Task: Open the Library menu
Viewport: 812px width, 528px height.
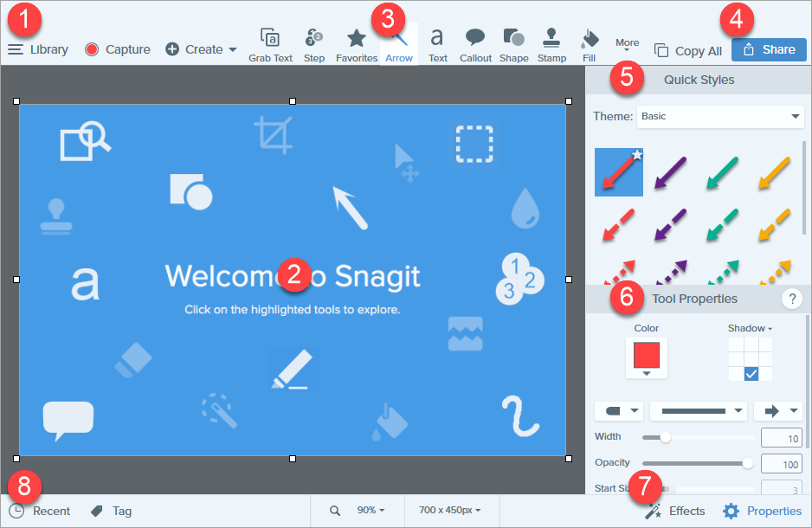Action: coord(38,49)
